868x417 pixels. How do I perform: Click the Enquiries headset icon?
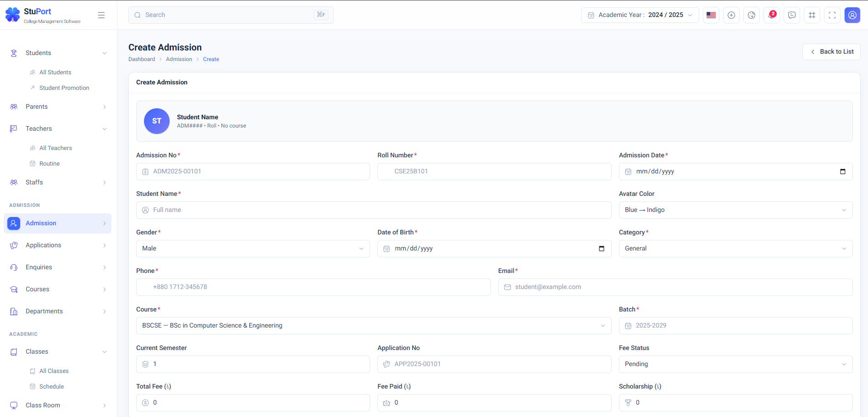14,267
